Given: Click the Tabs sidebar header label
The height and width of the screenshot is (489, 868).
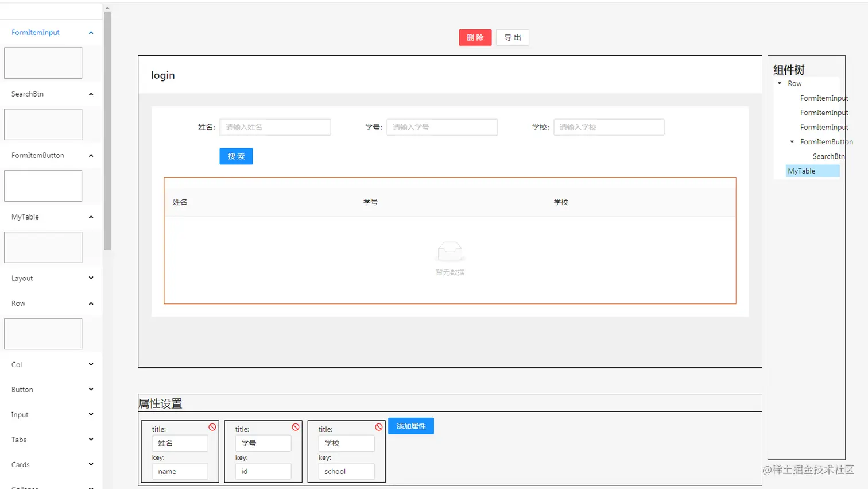Looking at the screenshot, I should pyautogui.click(x=19, y=440).
